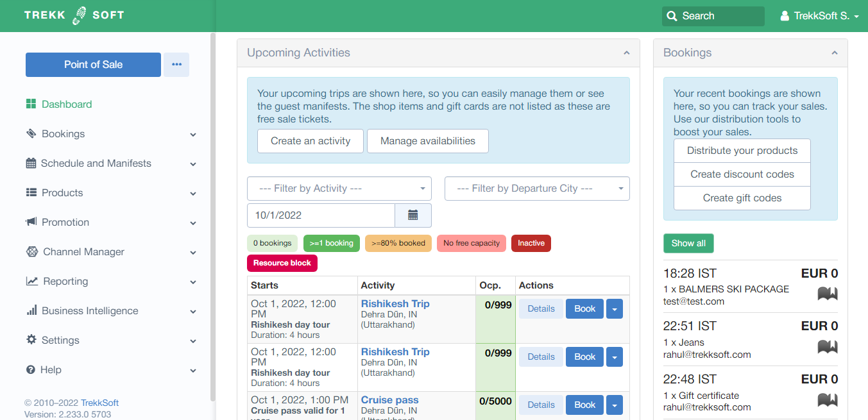Click the sidebar vertical scrollbar
Screen dimensions: 868x420
[213, 217]
